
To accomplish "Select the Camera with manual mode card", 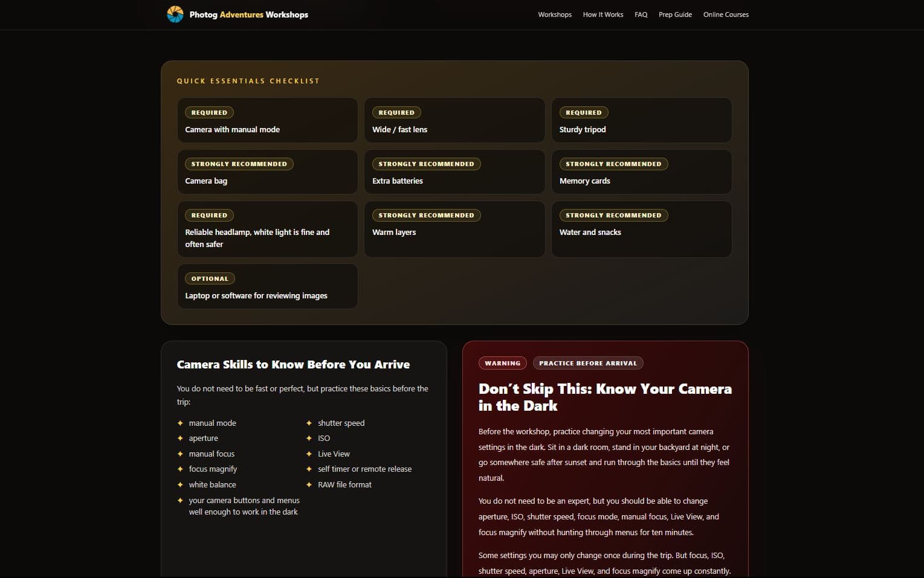I will [x=268, y=120].
